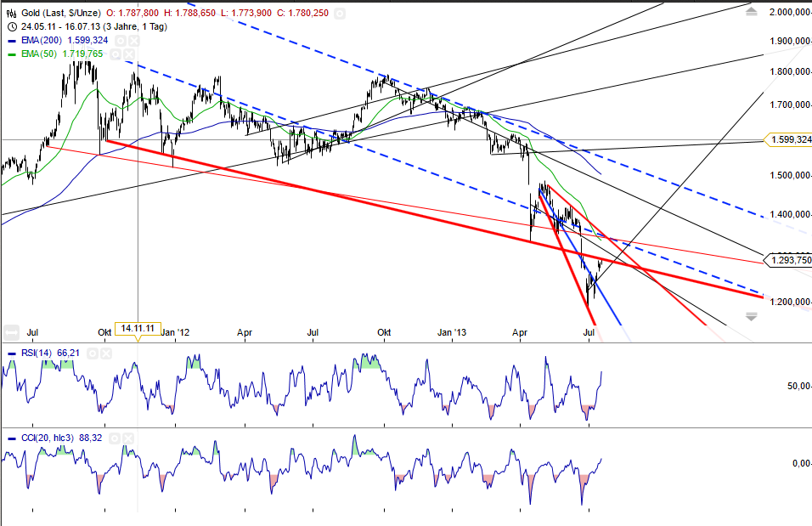Remove the RSI(14) panel with its X
The height and width of the screenshot is (526, 812).
click(105, 353)
